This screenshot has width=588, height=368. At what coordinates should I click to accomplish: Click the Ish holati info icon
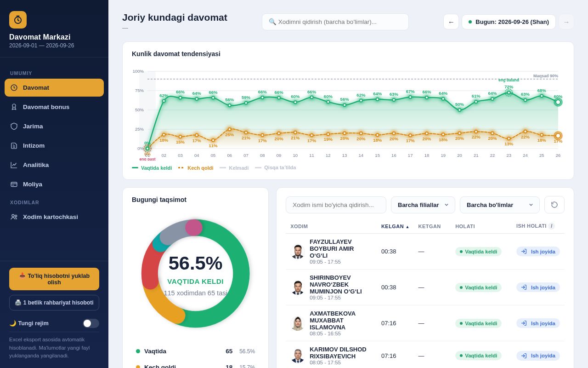tap(551, 226)
